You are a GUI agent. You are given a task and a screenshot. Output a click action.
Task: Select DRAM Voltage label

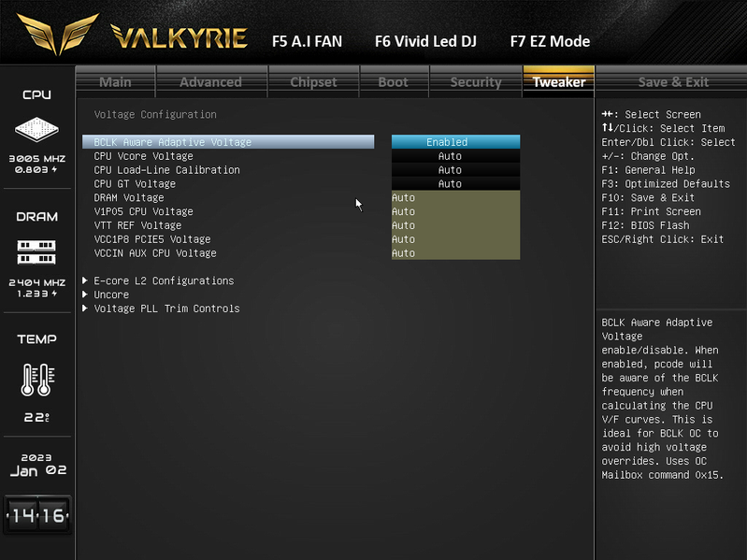pos(129,197)
